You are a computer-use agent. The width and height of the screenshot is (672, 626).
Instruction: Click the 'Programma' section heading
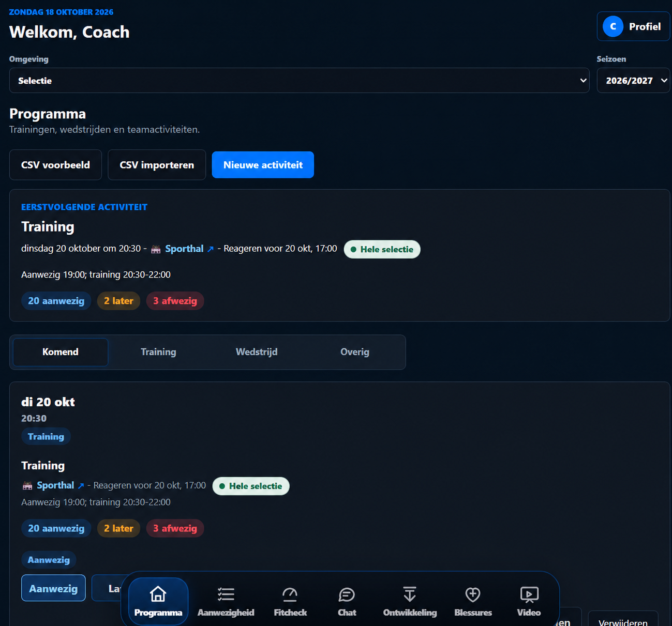(48, 114)
